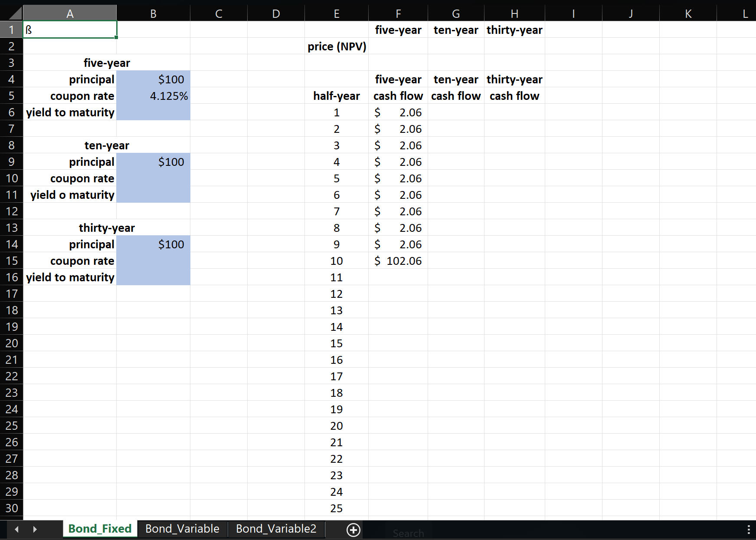
Task: Click the $2.06 cash flow for half-year 1
Action: point(398,112)
